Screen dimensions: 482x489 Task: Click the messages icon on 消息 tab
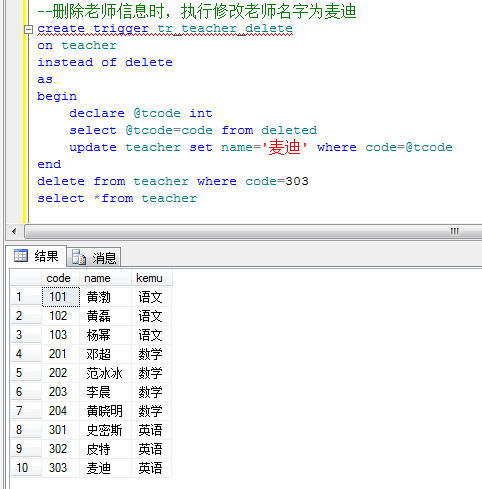(x=79, y=257)
